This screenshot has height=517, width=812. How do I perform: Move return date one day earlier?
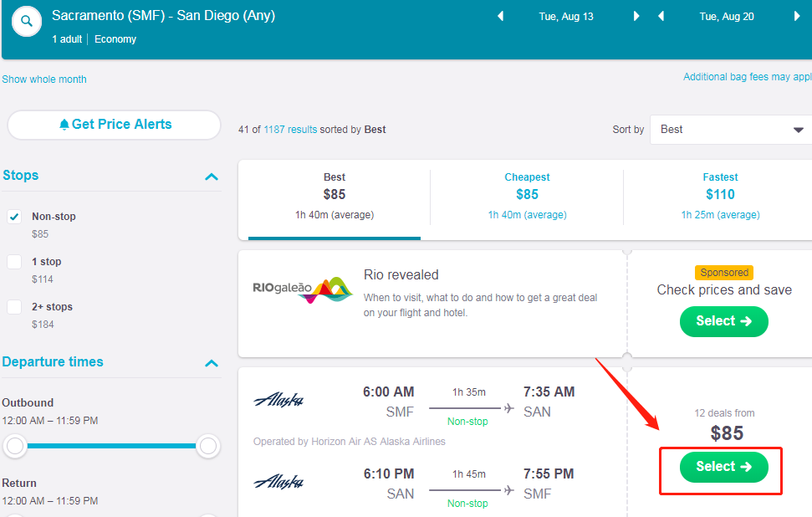pyautogui.click(x=661, y=16)
